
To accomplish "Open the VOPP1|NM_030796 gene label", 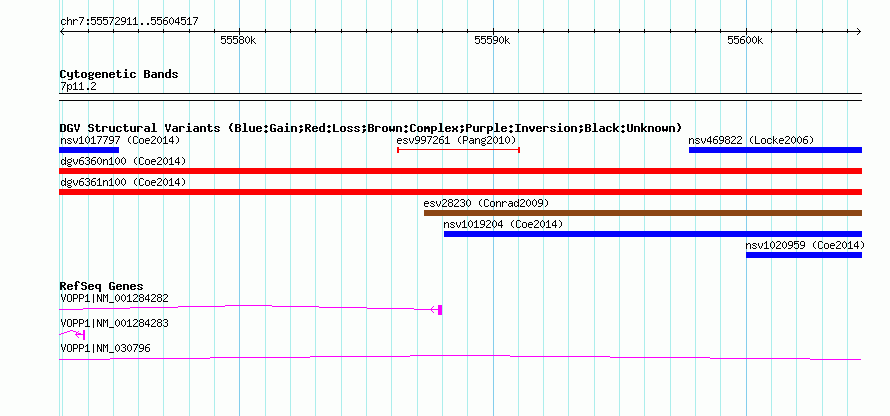I will coord(105,348).
